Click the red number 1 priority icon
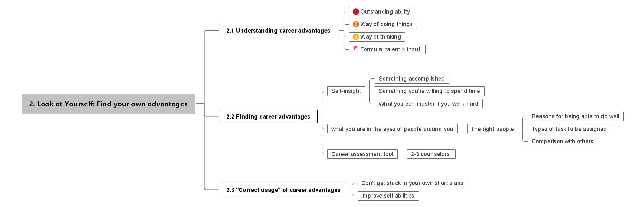Screen dimensions: 644x207 click(x=355, y=12)
